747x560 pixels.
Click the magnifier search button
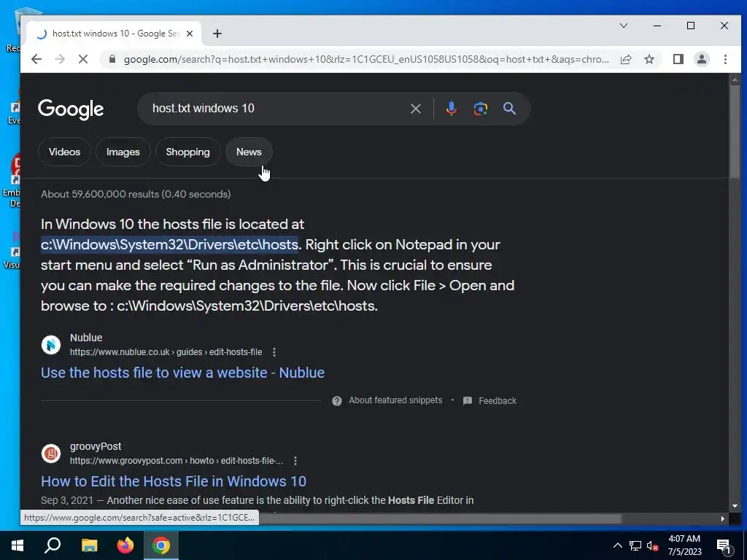click(509, 109)
